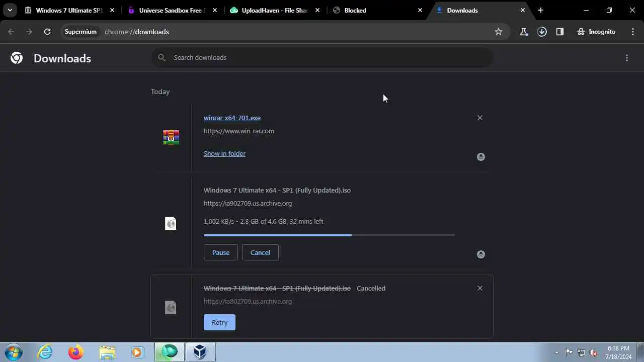The width and height of the screenshot is (644, 362).
Task: Cancel the Windows 7 ISO download
Action: coord(260,252)
